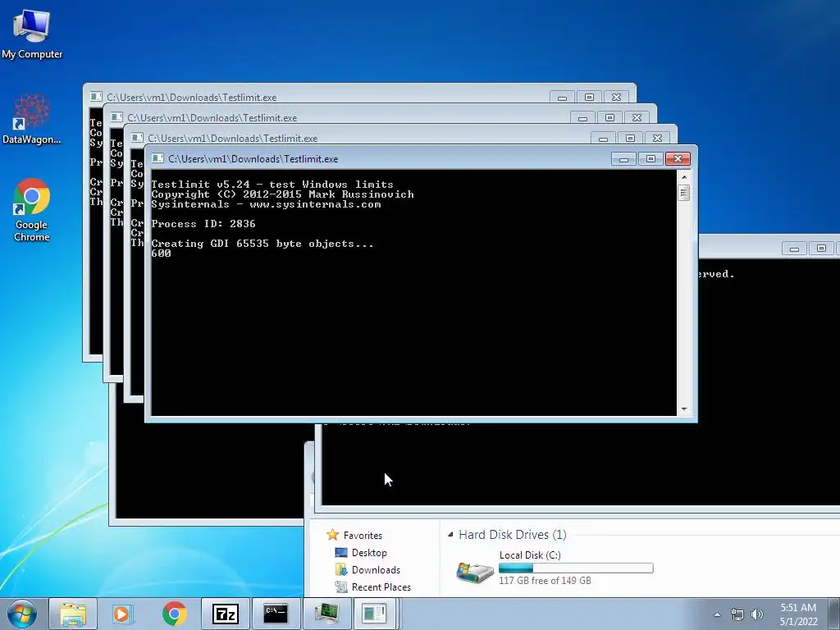Image resolution: width=840 pixels, height=630 pixels.
Task: Maximize the background command prompt at right
Action: pos(821,248)
